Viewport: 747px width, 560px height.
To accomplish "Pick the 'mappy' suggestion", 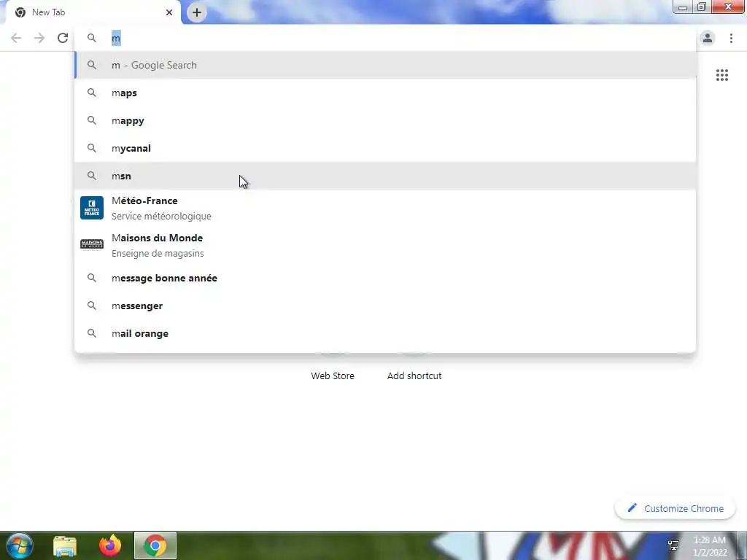I will point(385,120).
